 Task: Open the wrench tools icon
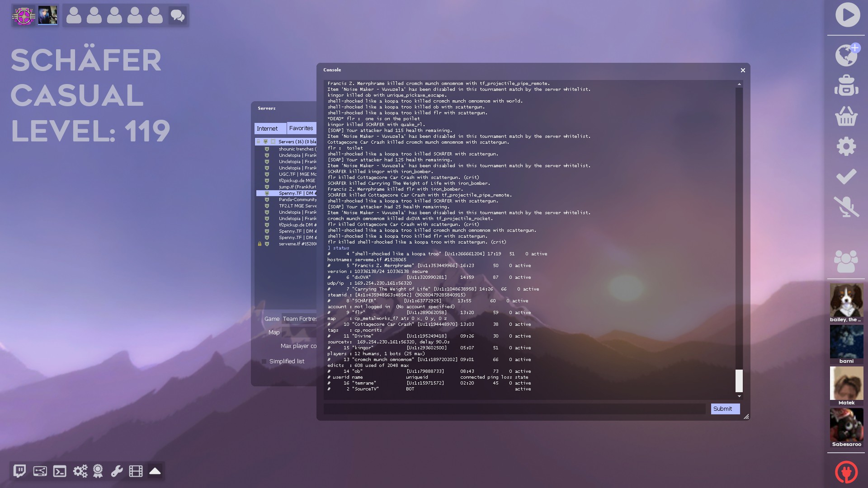(x=117, y=471)
